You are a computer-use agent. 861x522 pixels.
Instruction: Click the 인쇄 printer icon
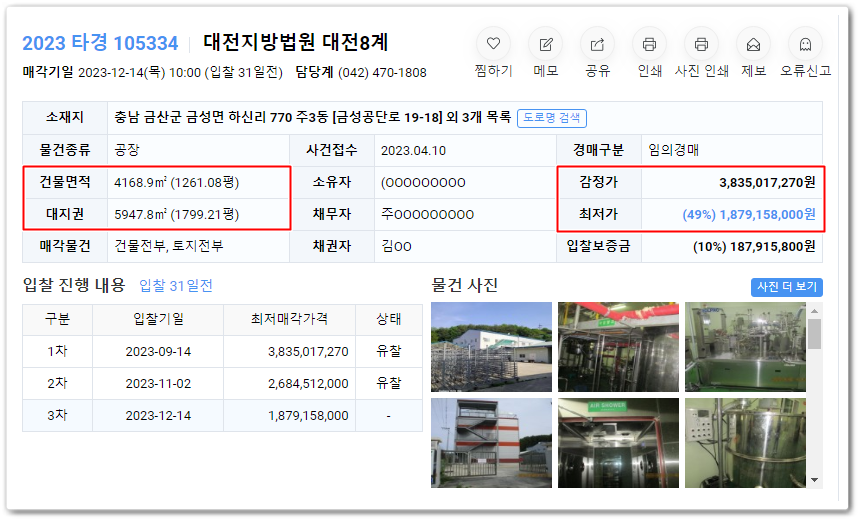649,44
